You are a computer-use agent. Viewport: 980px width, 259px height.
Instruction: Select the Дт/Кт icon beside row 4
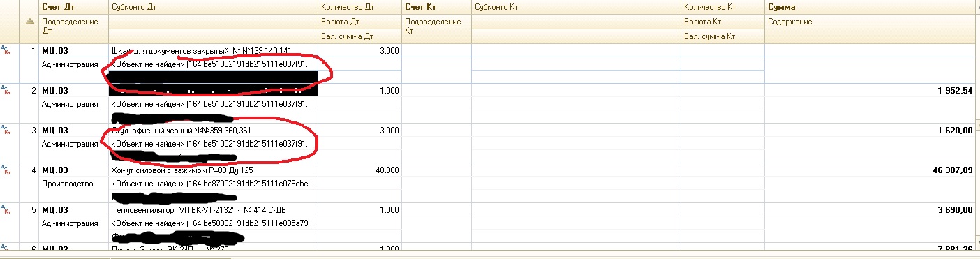click(5, 170)
